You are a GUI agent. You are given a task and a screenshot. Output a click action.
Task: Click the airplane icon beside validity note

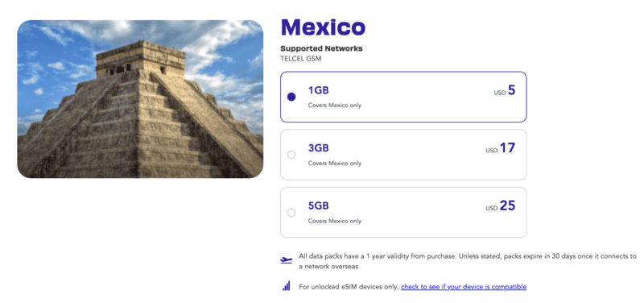(x=287, y=259)
